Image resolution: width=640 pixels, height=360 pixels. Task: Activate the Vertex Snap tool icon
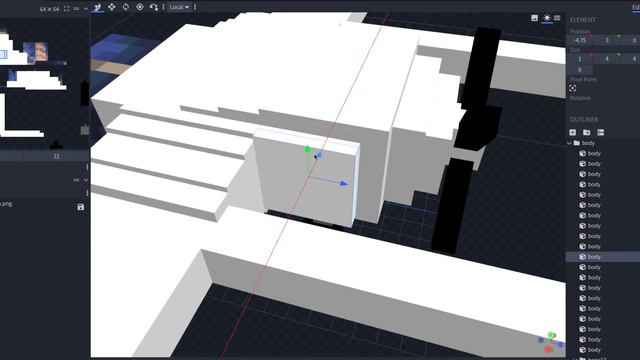tap(153, 7)
